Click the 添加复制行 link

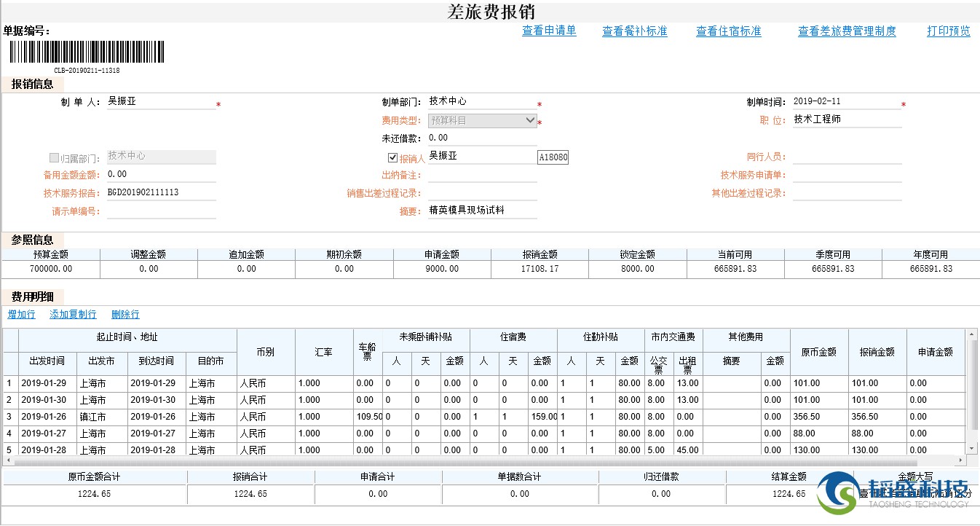[x=73, y=315]
